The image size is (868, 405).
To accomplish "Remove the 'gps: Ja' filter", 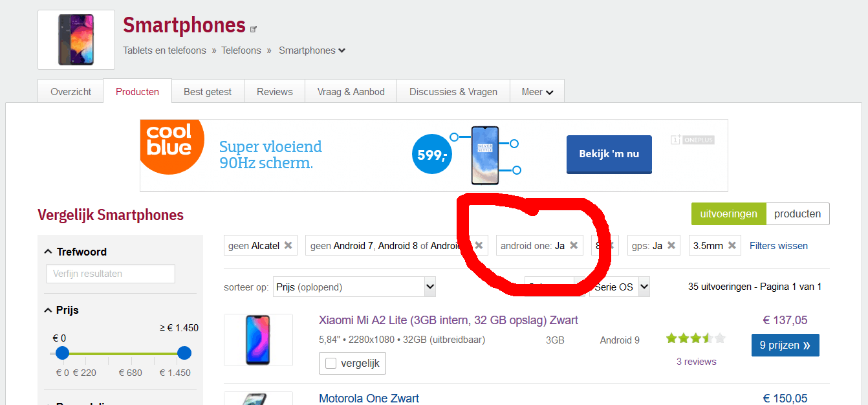I will point(671,245).
